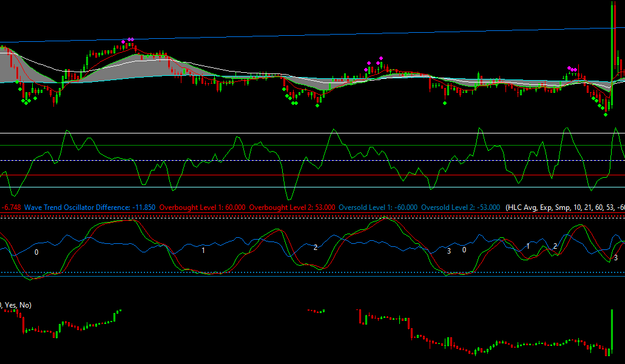The image size is (625, 364).
Task: Click the solid red horizontal level in oscillator panel
Action: click(312, 175)
